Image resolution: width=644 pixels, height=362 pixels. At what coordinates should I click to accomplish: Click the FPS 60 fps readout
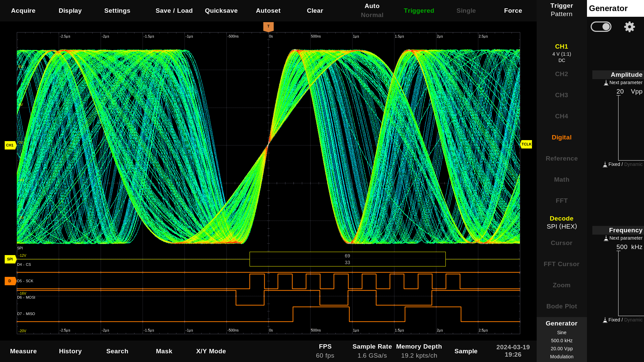click(325, 351)
